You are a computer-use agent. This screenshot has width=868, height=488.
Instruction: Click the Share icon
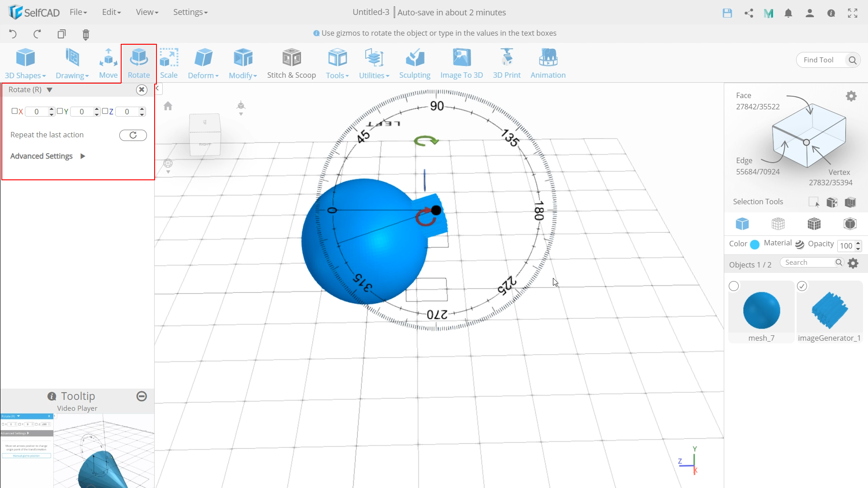749,13
